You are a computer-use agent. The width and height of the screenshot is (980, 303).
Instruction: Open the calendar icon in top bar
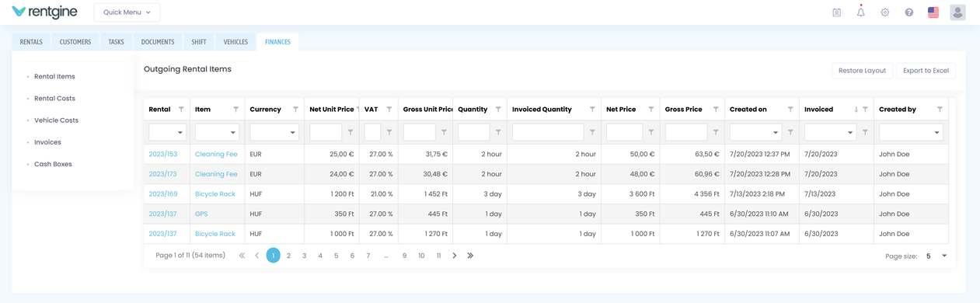[x=836, y=12]
